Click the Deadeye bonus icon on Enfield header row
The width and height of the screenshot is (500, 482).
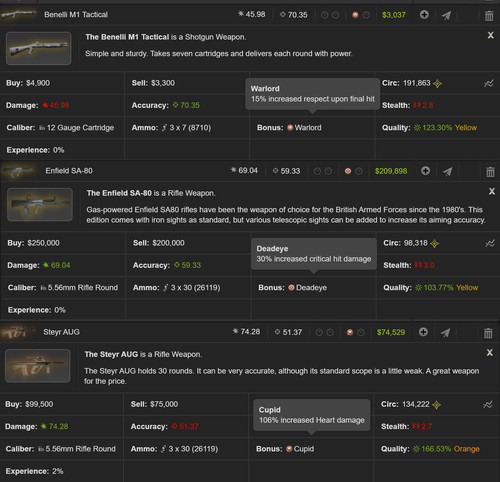[348, 171]
